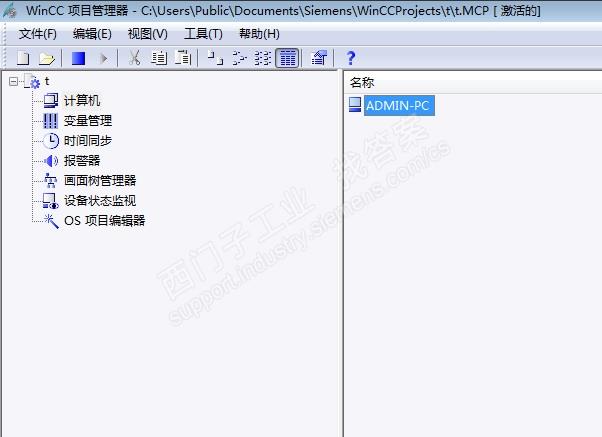Click the Copy toolbar icon

(159, 58)
